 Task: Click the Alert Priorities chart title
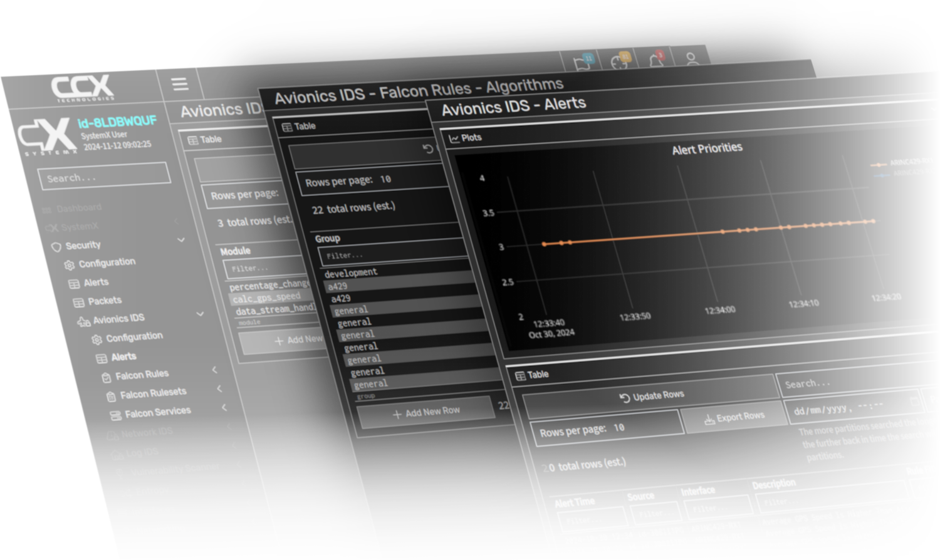click(x=707, y=149)
